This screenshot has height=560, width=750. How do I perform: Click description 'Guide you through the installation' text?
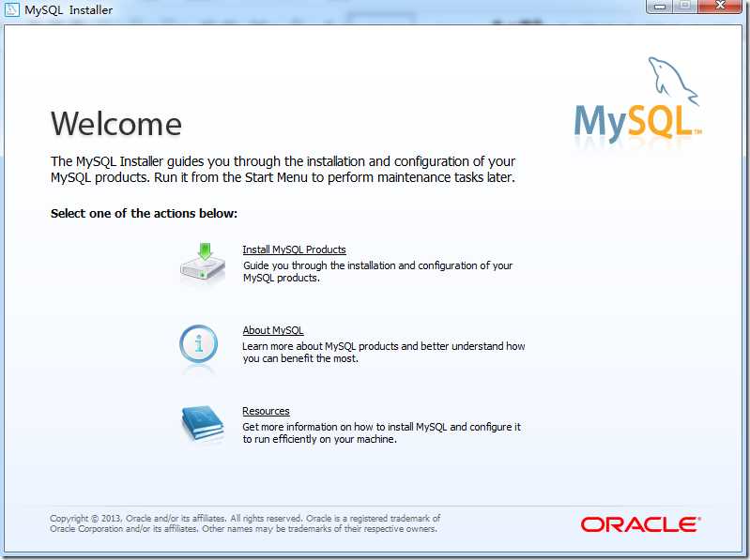point(378,271)
